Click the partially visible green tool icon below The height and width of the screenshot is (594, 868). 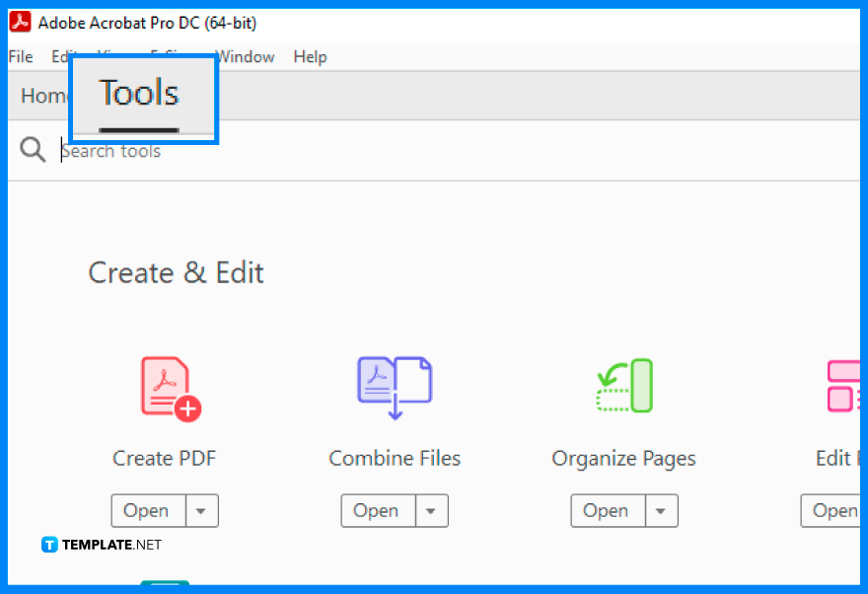(x=165, y=586)
